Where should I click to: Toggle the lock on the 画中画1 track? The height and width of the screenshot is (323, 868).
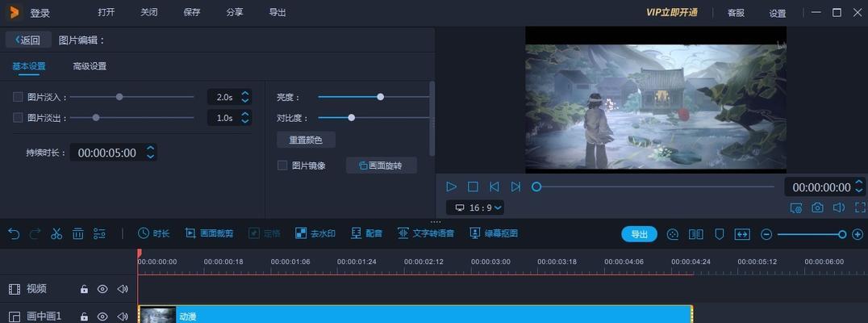[84, 317]
